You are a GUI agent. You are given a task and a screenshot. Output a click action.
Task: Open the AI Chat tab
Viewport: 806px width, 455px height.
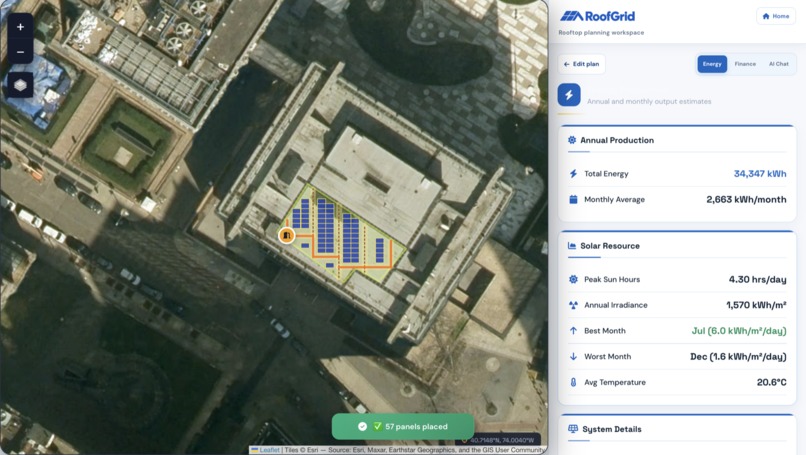778,64
